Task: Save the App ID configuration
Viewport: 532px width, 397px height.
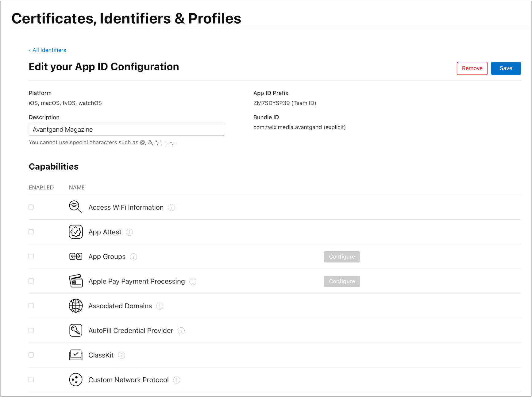Action: [506, 68]
